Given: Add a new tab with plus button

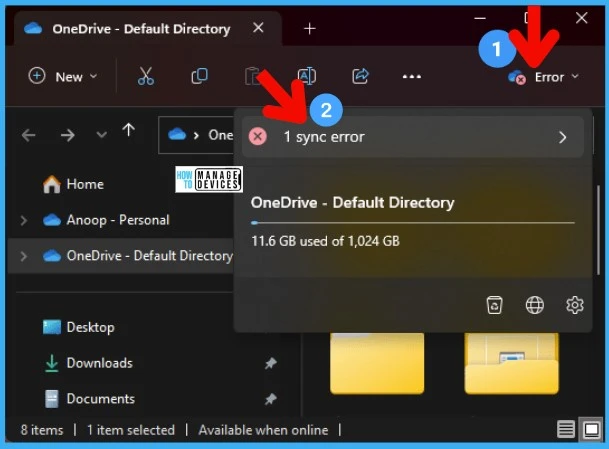Looking at the screenshot, I should tap(310, 28).
